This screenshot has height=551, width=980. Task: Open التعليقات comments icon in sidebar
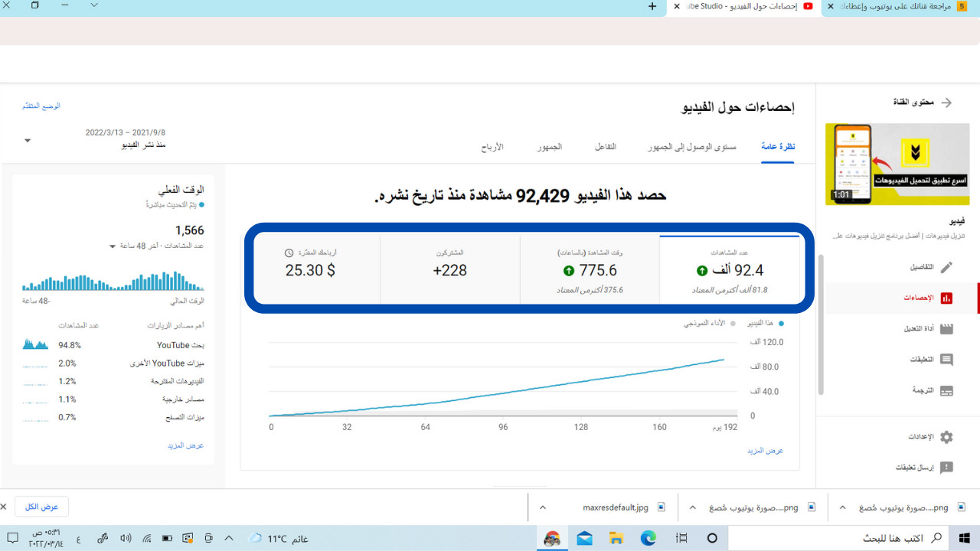click(x=947, y=360)
